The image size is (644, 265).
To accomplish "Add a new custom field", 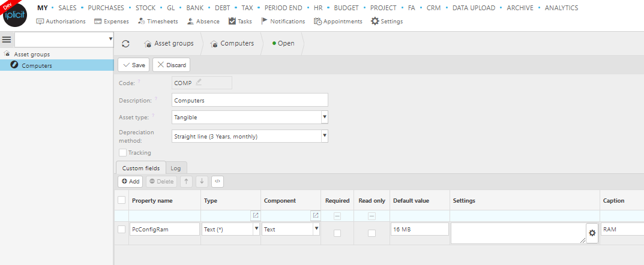I will 130,181.
